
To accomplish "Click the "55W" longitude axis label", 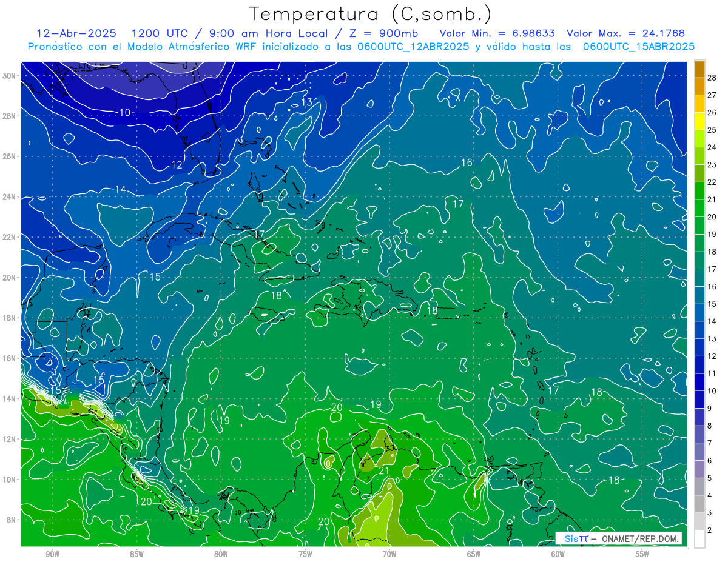I will (642, 554).
